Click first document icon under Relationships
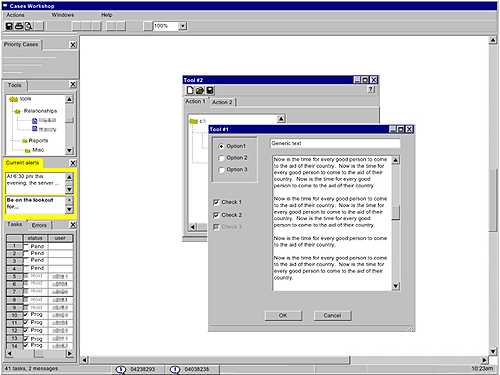The height and width of the screenshot is (375, 500). point(35,121)
